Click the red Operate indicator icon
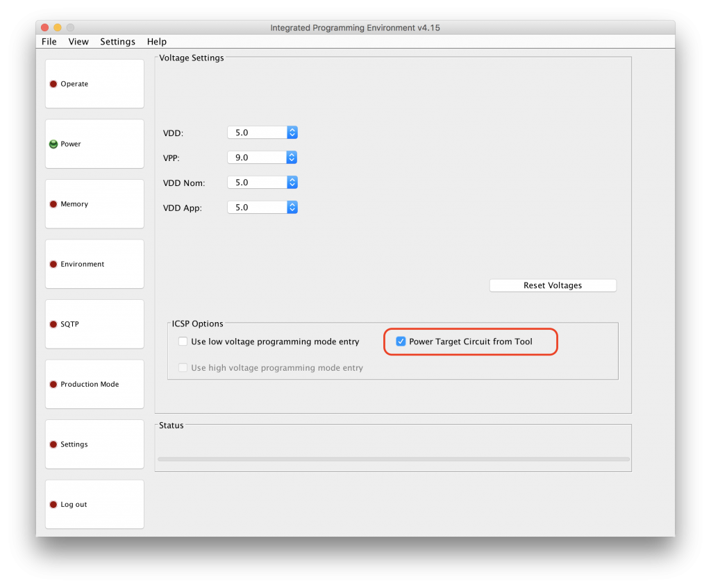The width and height of the screenshot is (711, 588). pos(53,84)
